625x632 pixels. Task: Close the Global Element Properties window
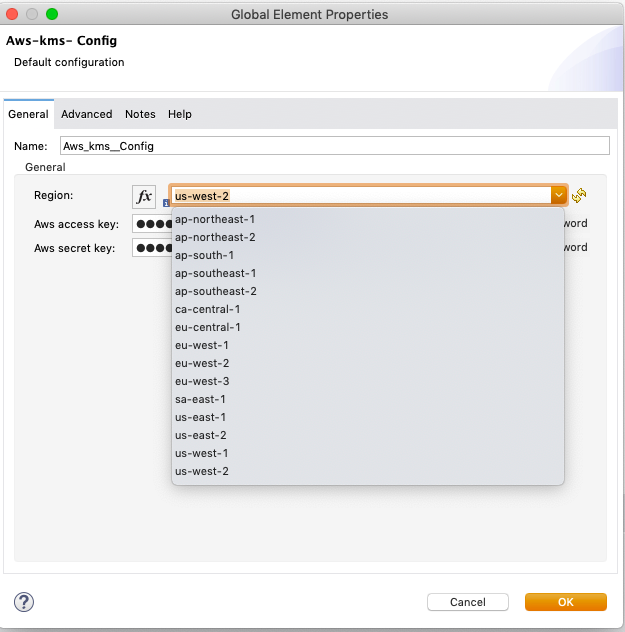[12, 14]
